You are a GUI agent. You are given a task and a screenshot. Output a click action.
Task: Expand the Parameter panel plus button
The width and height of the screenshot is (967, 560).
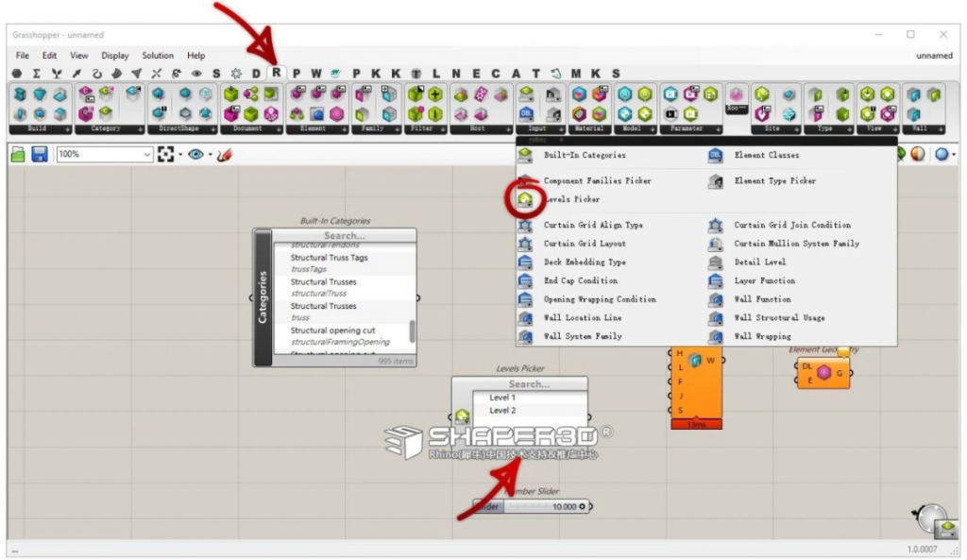(x=719, y=129)
